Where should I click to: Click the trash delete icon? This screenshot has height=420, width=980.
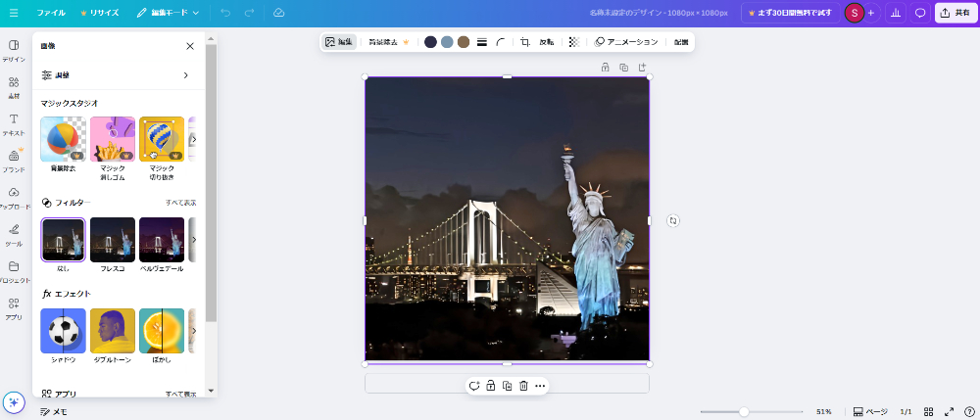[x=524, y=386]
